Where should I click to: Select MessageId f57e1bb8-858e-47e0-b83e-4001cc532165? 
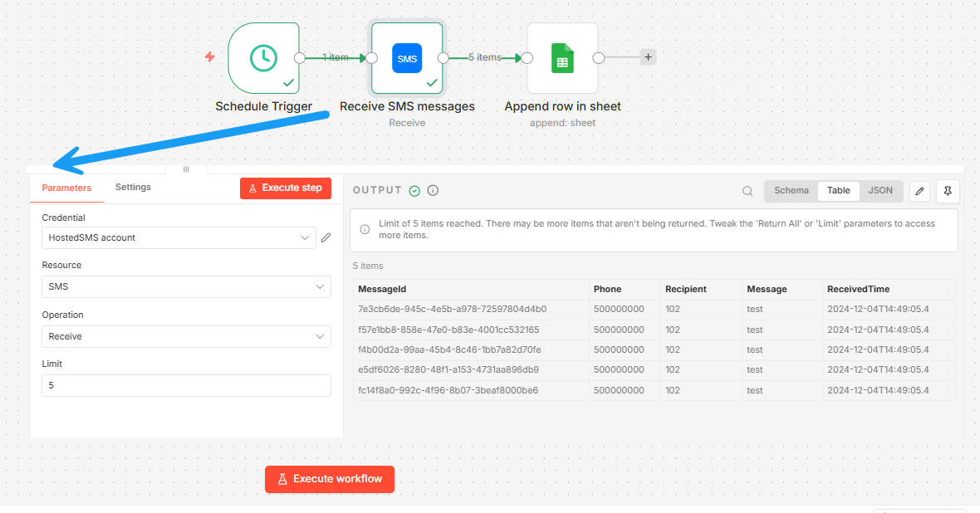point(448,330)
